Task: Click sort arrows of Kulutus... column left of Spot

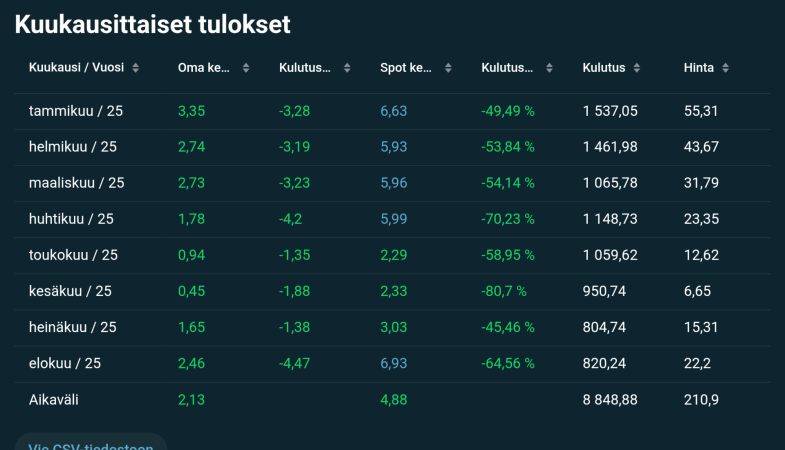Action: (x=347, y=68)
